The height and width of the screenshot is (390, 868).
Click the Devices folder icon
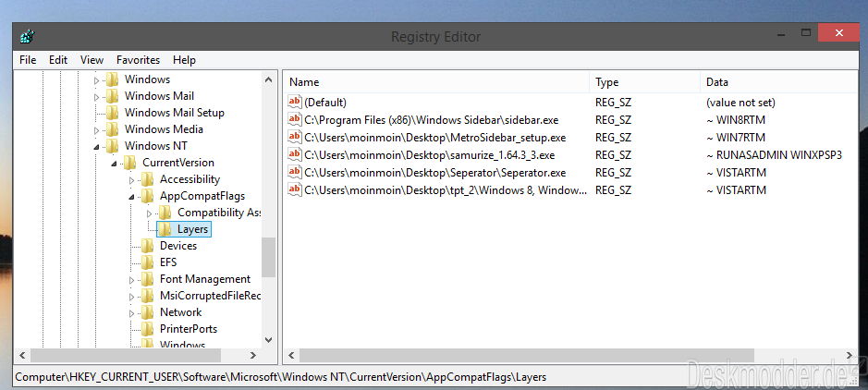pyautogui.click(x=148, y=246)
